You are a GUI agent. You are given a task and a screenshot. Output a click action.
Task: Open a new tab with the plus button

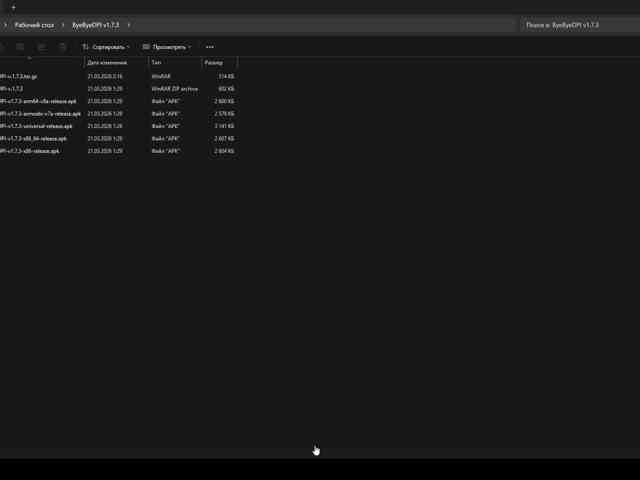[x=13, y=7]
